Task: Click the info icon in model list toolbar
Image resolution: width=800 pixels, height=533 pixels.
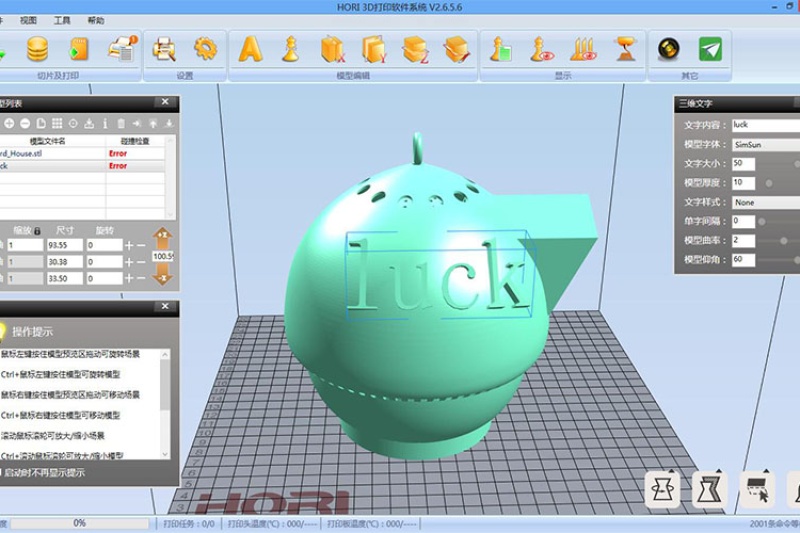Action: pyautogui.click(x=105, y=123)
